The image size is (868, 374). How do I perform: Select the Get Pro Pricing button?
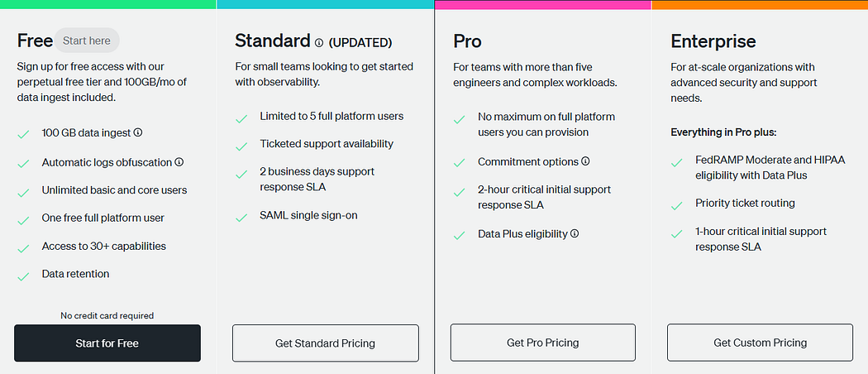coord(542,343)
